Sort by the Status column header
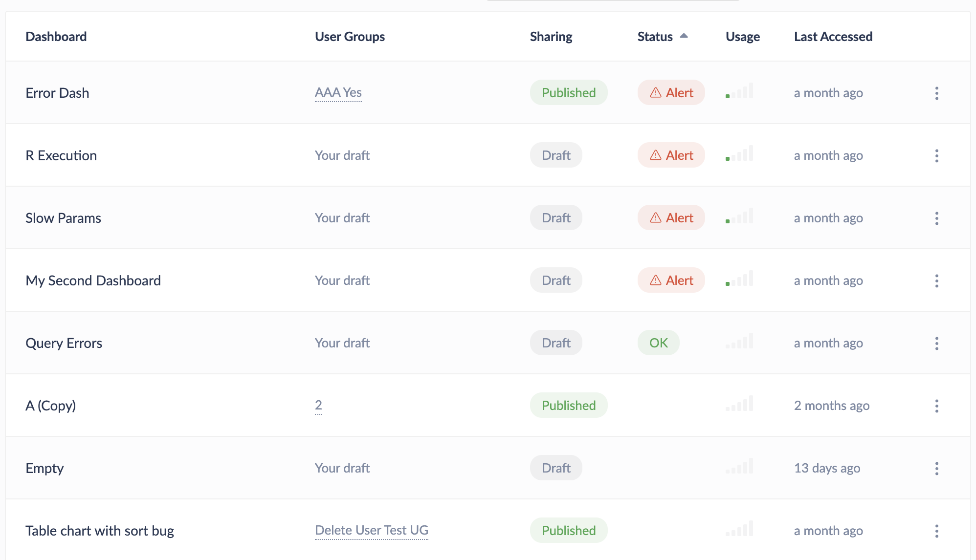 point(663,37)
